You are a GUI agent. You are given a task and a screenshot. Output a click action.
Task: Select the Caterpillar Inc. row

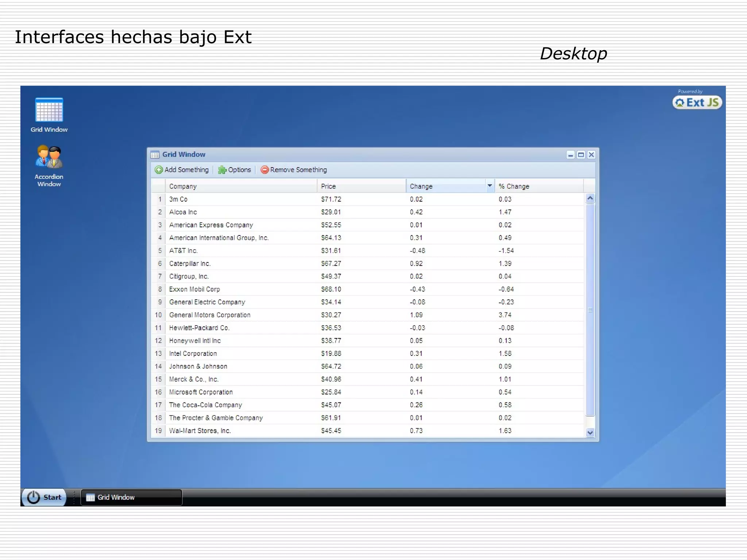(367, 264)
